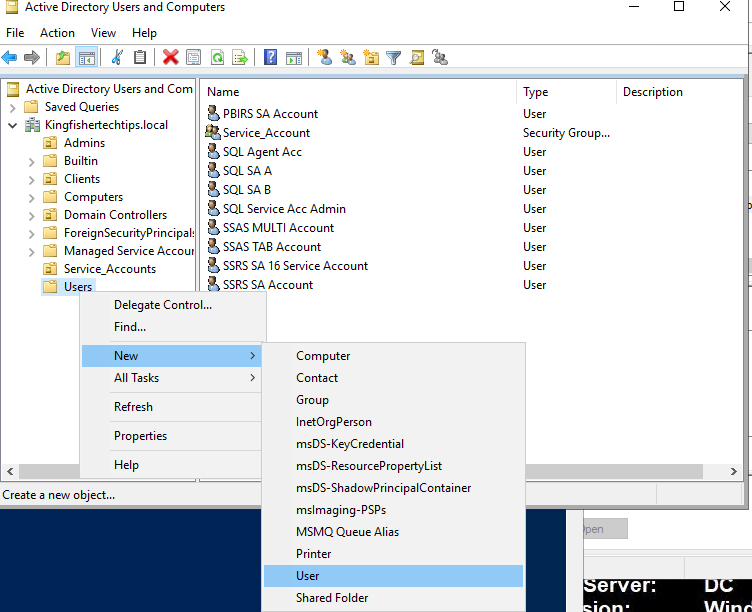Click the Forward arrow toolbar icon

32,58
